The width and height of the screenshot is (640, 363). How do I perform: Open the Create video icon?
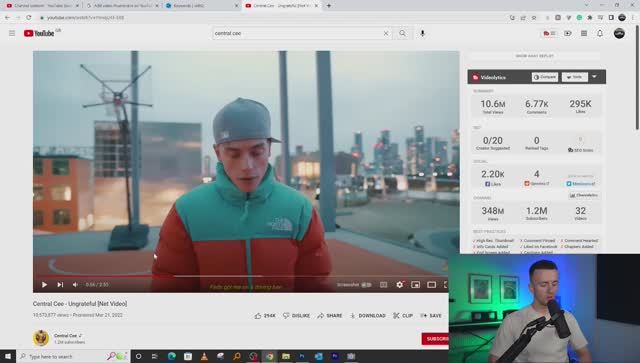click(568, 33)
